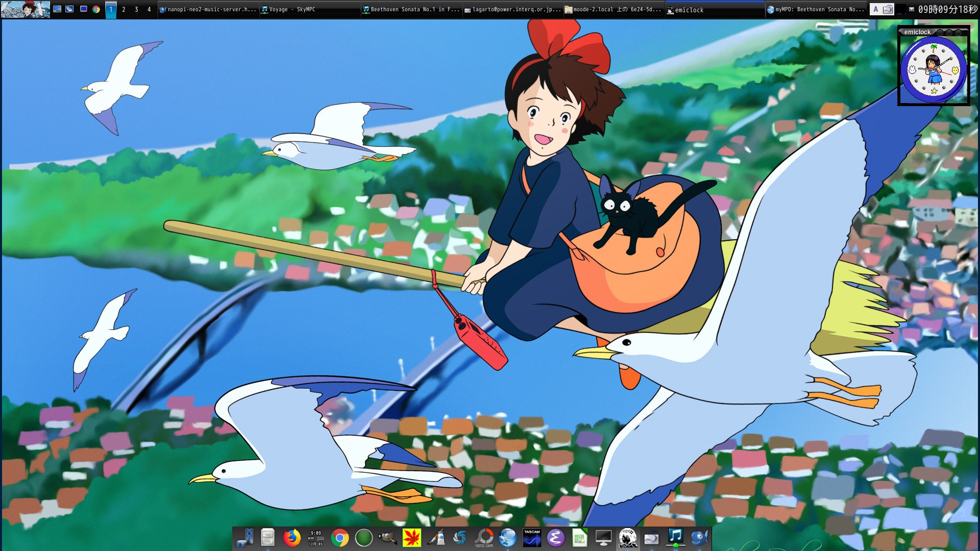980x551 pixels.
Task: Switch to workspace 2
Action: (124, 9)
